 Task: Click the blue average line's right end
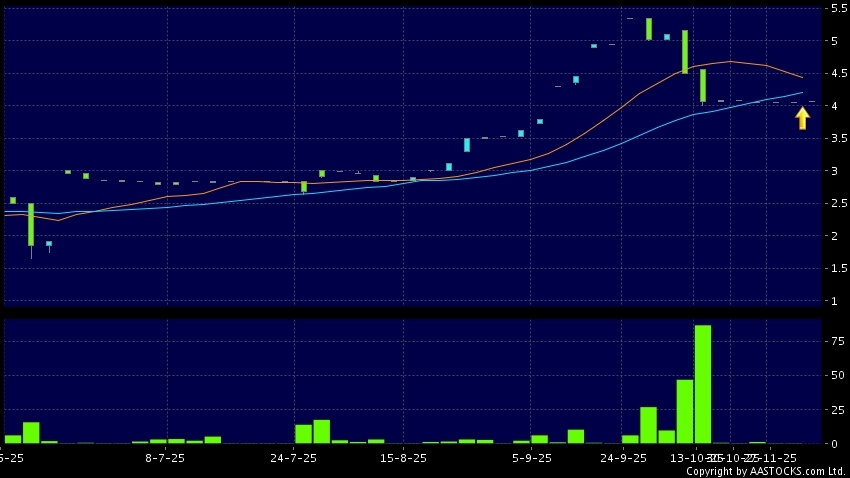802,93
